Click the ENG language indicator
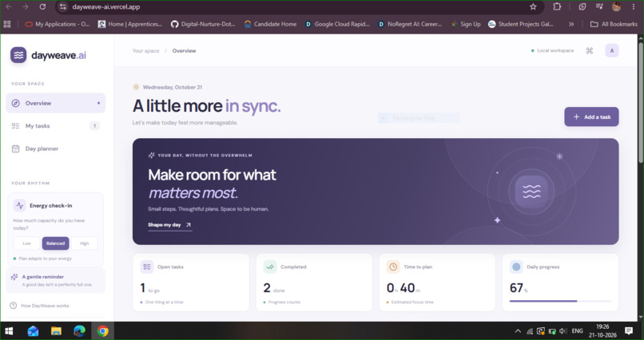Image resolution: width=644 pixels, height=340 pixels. point(577,331)
